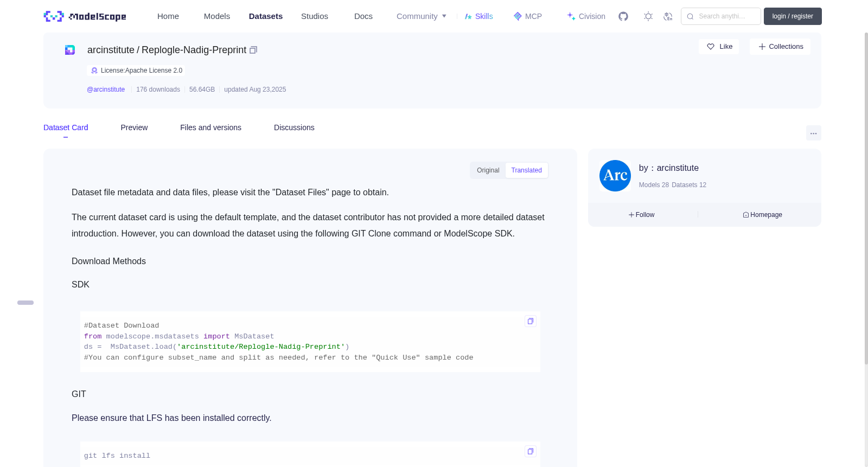This screenshot has height=467, width=868.
Task: Click the '176 downloads' text
Action: point(158,89)
